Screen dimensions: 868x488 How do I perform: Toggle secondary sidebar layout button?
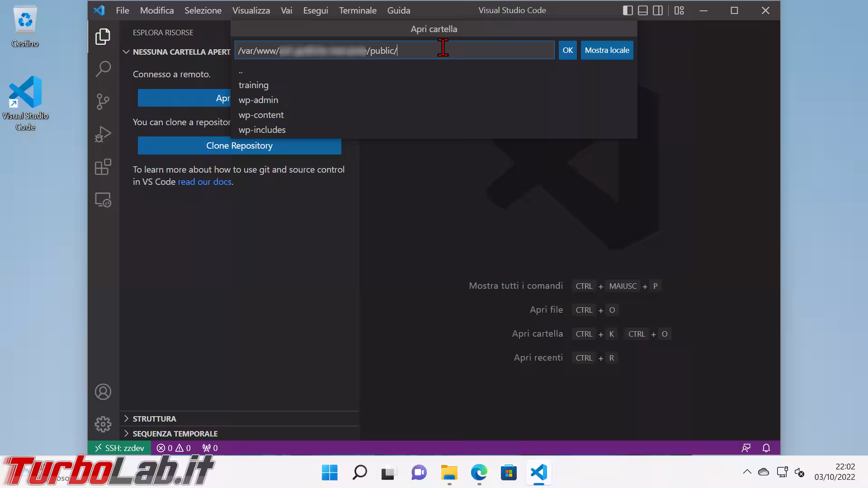point(658,10)
